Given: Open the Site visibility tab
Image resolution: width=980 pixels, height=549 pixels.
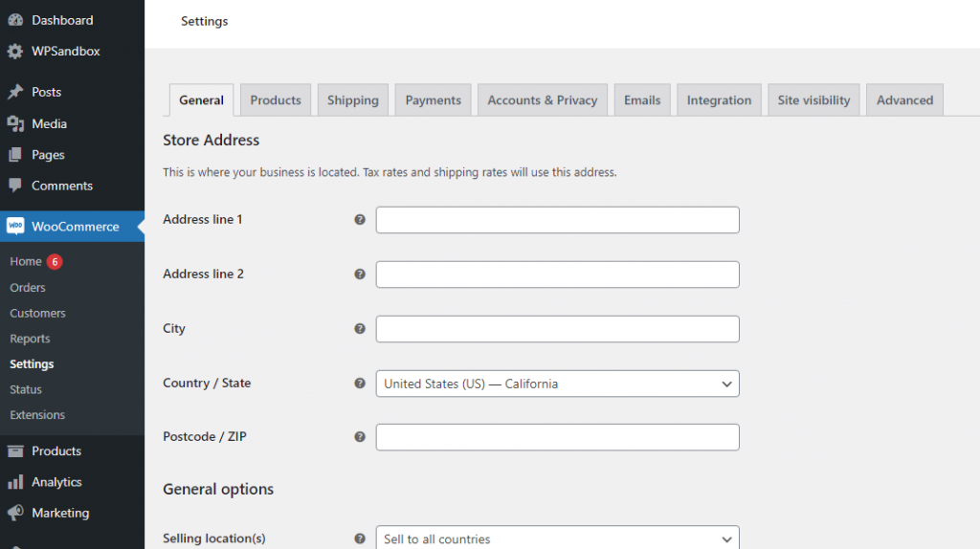Looking at the screenshot, I should [x=813, y=99].
